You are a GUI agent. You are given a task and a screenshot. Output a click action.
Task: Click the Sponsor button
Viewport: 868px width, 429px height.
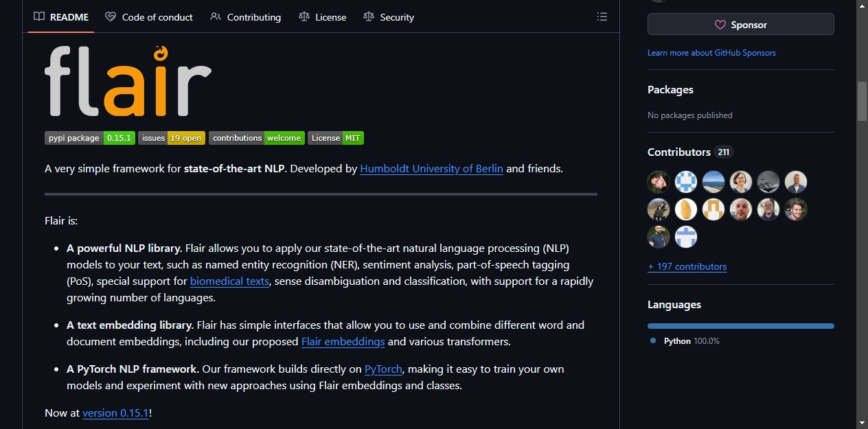(x=741, y=24)
